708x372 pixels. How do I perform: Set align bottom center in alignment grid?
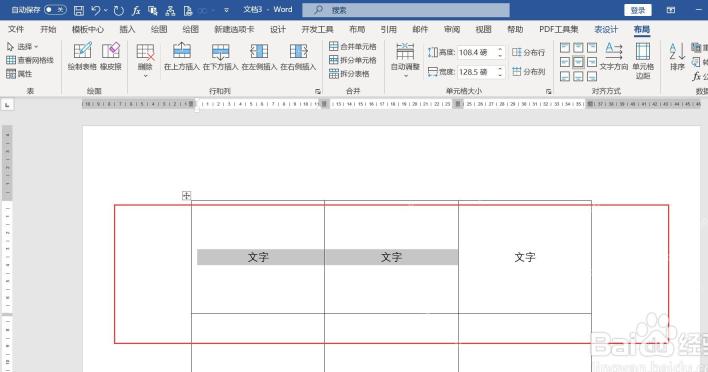tap(578, 76)
